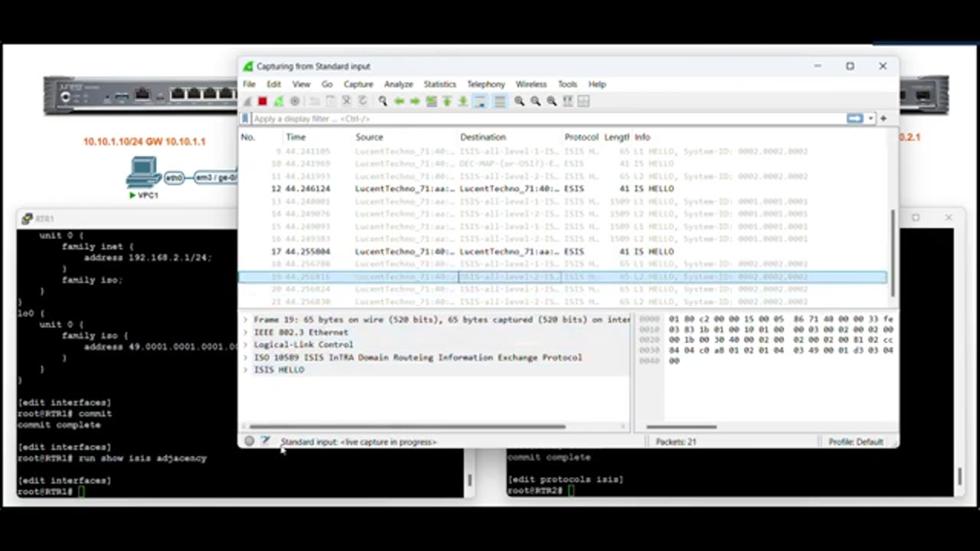The image size is (980, 551).
Task: Zoom in the packet text
Action: [x=519, y=101]
